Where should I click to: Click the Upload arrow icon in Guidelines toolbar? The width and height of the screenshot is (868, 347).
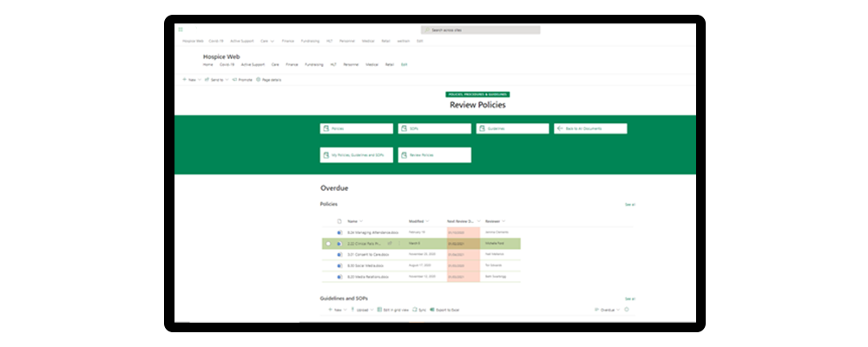352,310
